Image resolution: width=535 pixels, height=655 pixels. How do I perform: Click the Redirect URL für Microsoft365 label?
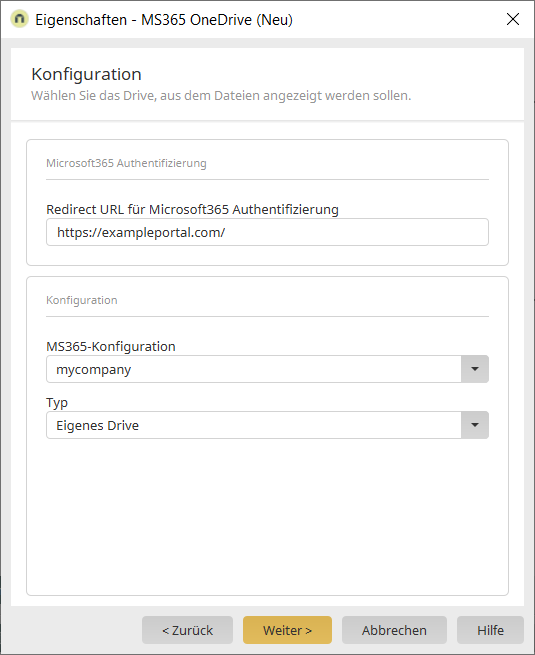[192, 209]
